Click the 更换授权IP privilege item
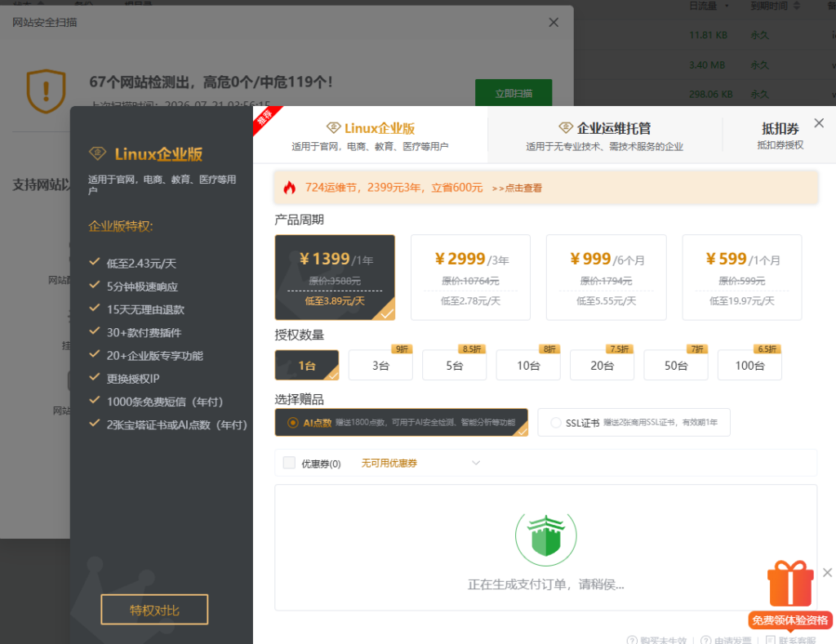 (133, 379)
